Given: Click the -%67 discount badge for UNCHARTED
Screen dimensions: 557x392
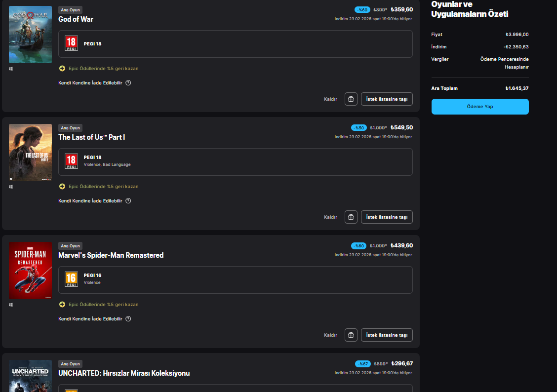Looking at the screenshot, I should pos(362,363).
